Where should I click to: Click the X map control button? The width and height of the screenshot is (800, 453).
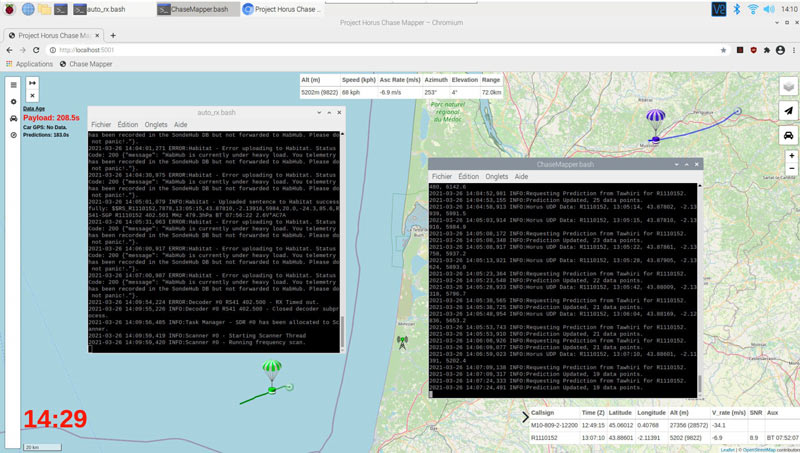[x=32, y=95]
